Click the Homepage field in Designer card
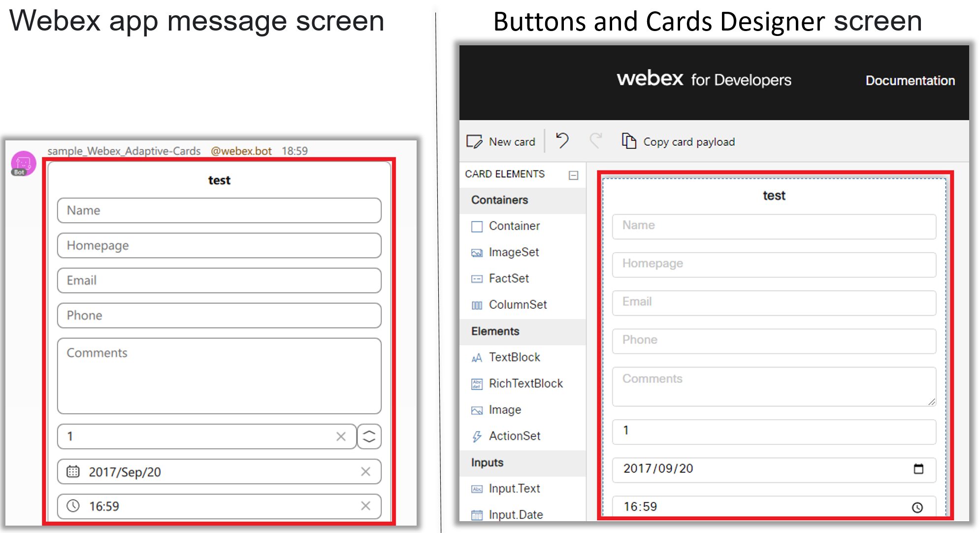This screenshot has width=980, height=533. tap(774, 265)
